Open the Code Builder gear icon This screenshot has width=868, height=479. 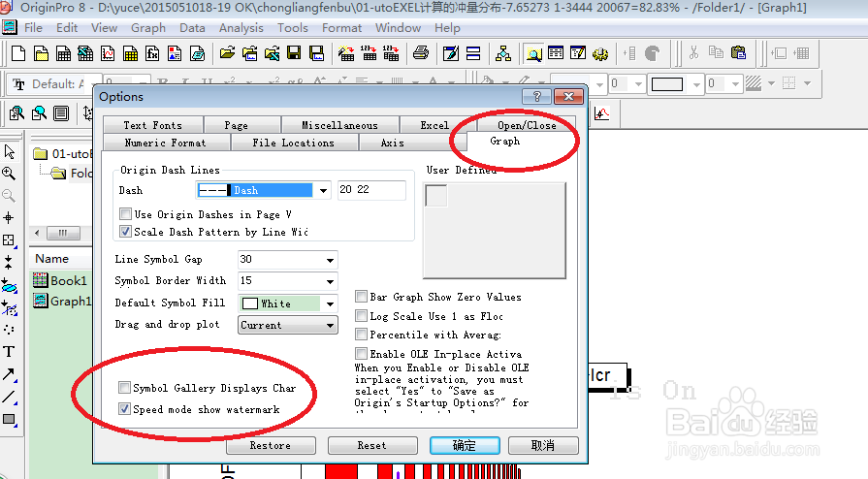pyautogui.click(x=600, y=53)
